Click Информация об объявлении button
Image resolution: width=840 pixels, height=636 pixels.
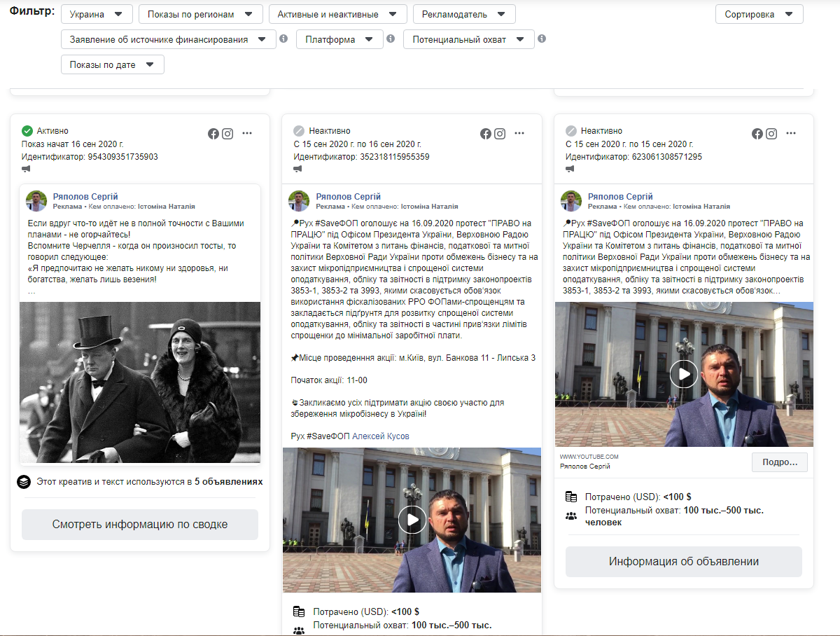(683, 561)
